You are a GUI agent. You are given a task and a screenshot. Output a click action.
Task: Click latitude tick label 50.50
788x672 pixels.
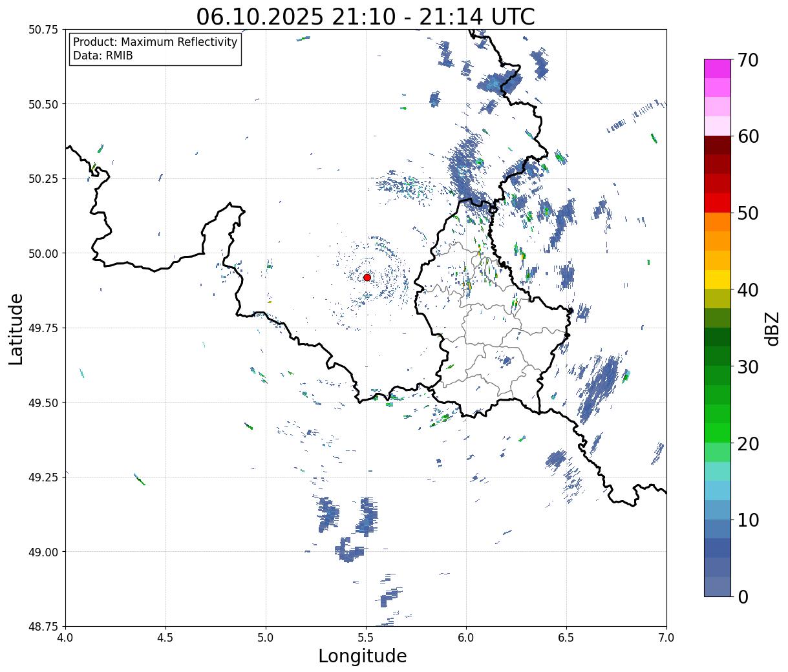(43, 104)
